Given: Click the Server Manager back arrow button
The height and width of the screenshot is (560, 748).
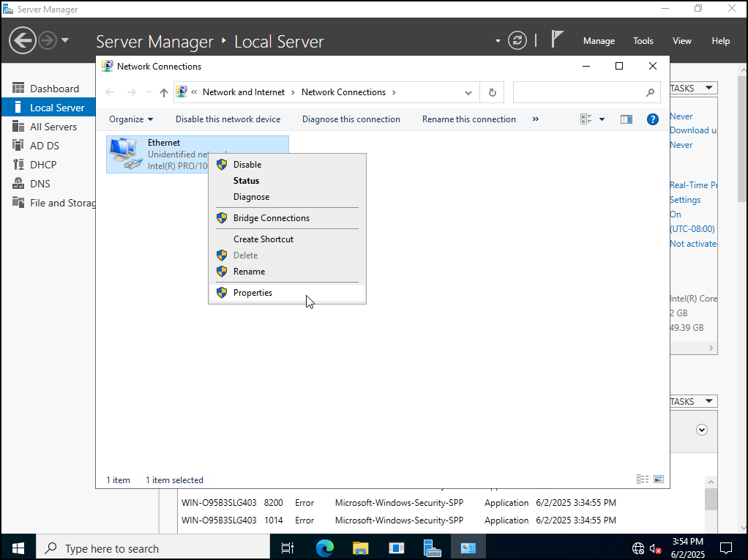Looking at the screenshot, I should click(x=23, y=40).
